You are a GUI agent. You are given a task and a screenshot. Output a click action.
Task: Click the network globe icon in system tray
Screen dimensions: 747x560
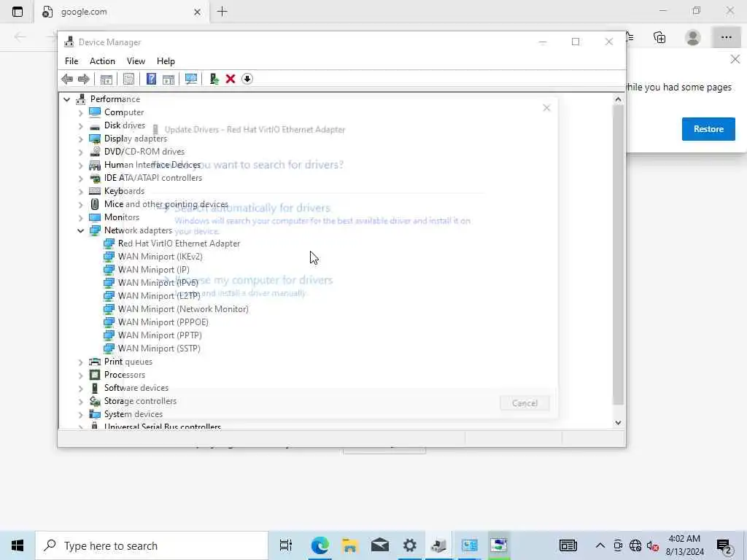[635, 545]
